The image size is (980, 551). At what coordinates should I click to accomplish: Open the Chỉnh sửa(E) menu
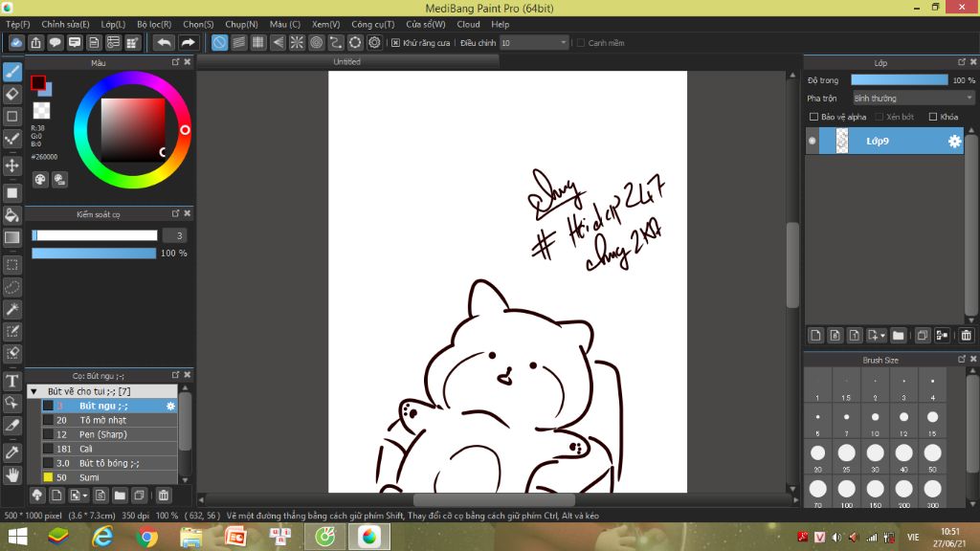click(65, 24)
